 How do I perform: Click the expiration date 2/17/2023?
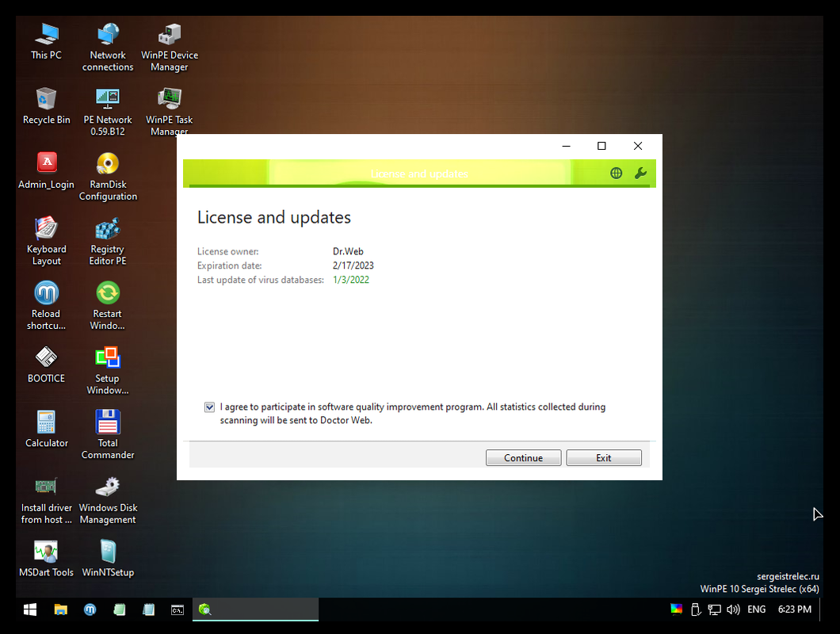(x=353, y=265)
